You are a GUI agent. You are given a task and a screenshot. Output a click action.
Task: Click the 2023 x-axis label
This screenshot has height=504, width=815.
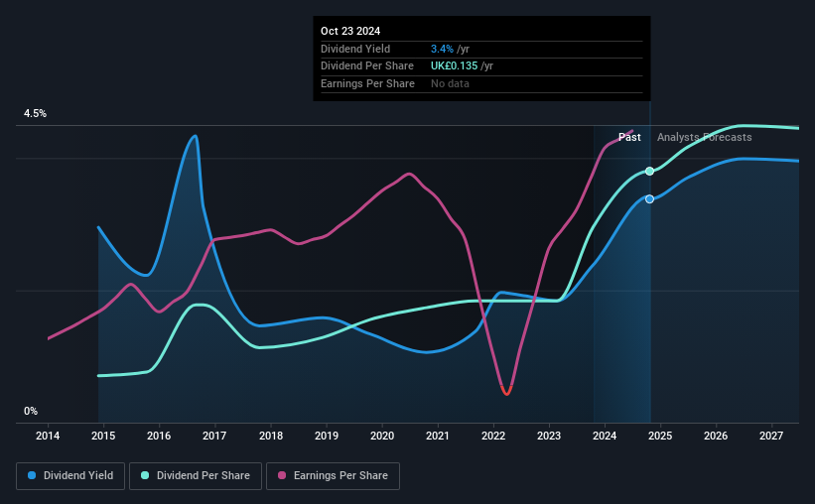549,436
